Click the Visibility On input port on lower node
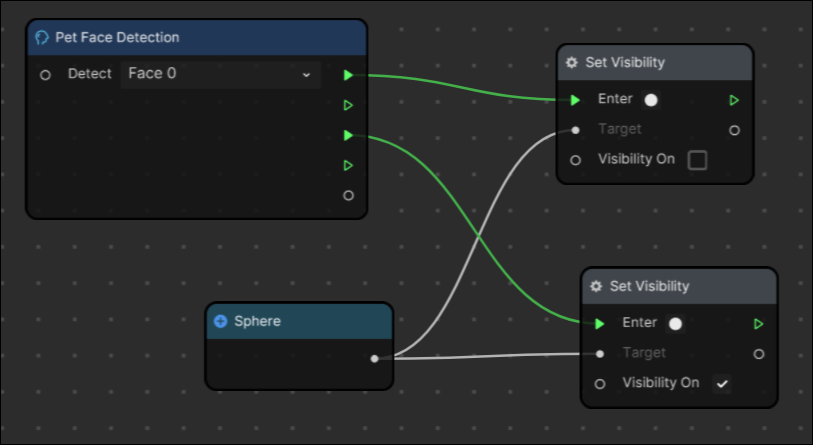Image resolution: width=813 pixels, height=445 pixels. [599, 384]
